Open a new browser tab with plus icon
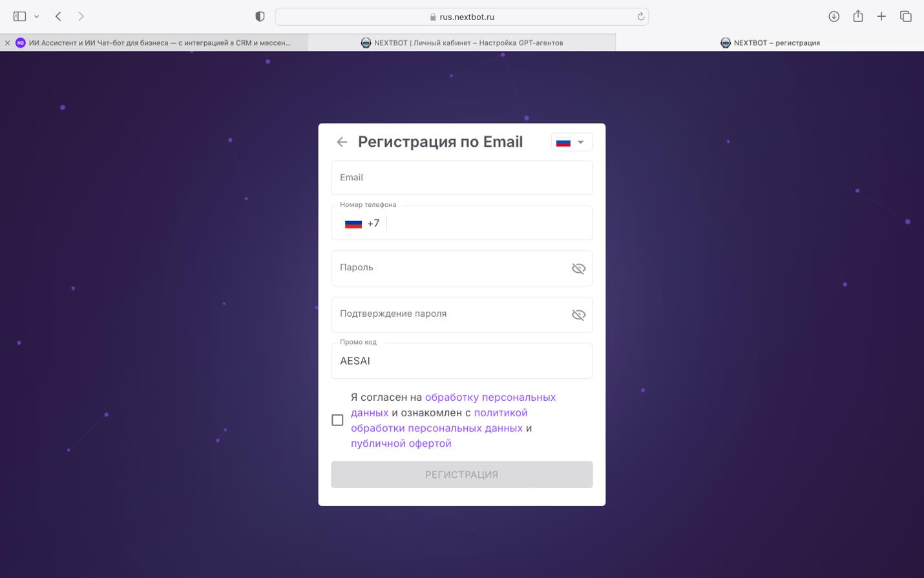The image size is (924, 578). (x=881, y=16)
